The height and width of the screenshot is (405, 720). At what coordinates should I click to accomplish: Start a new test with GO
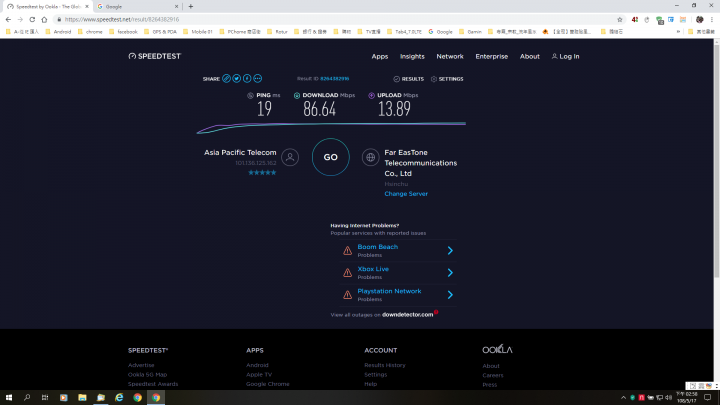tap(331, 157)
